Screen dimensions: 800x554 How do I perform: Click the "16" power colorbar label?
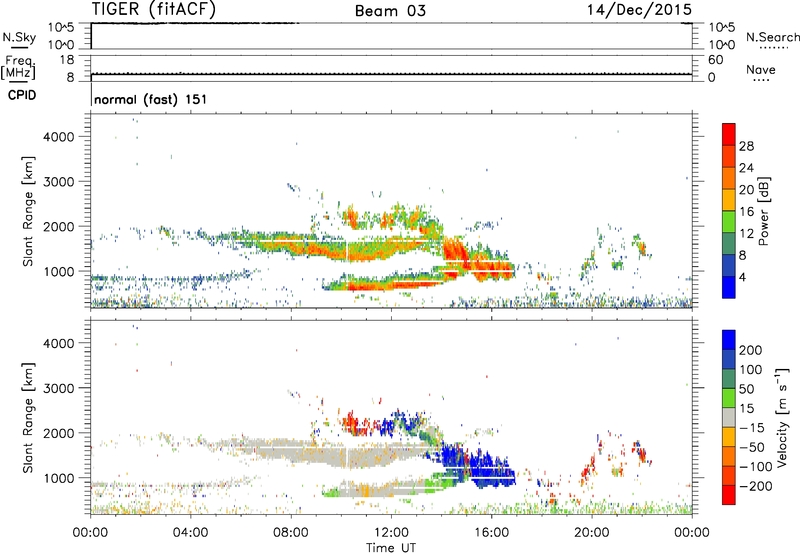point(746,212)
